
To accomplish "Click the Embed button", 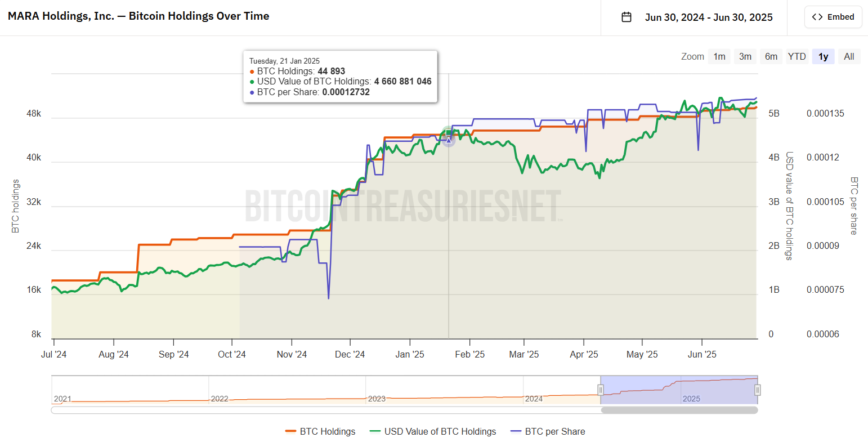I will tap(833, 17).
